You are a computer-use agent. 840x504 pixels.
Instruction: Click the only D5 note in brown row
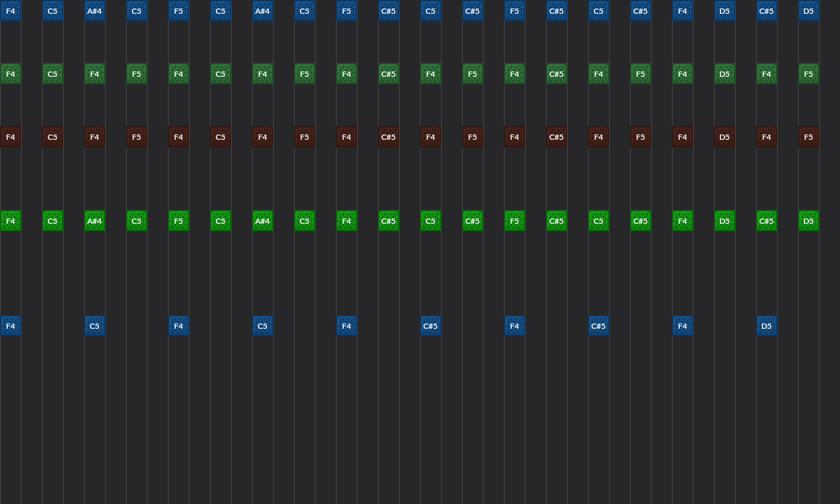[724, 137]
